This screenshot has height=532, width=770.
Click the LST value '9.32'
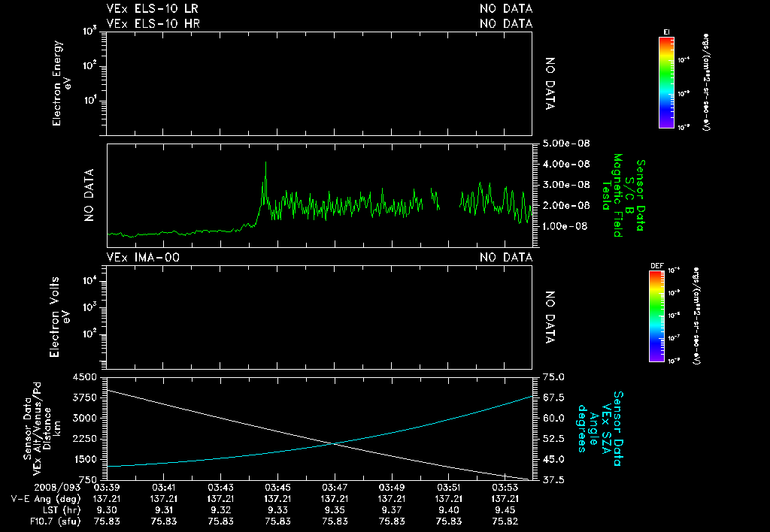(x=221, y=510)
